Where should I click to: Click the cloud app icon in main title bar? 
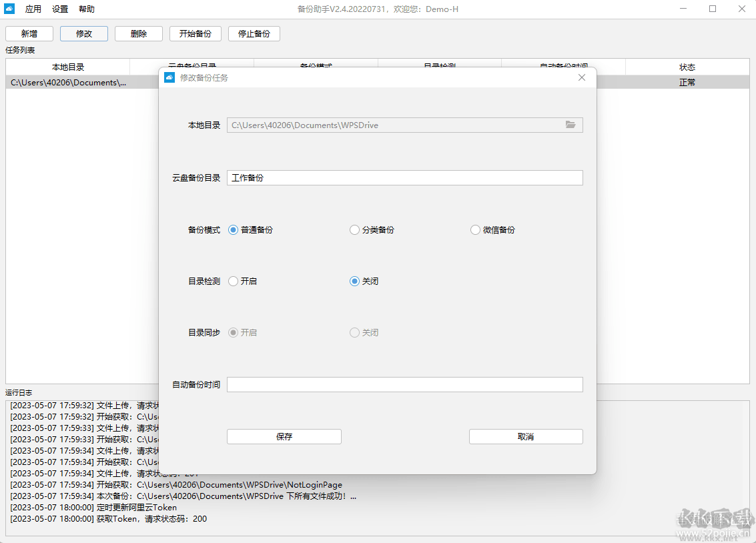pyautogui.click(x=10, y=9)
